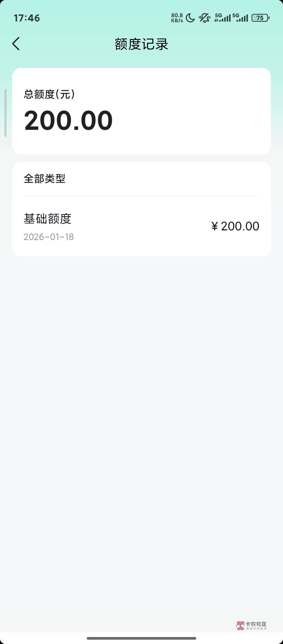Tap the battery icon showing 75
The image size is (283, 644).
pyautogui.click(x=260, y=18)
